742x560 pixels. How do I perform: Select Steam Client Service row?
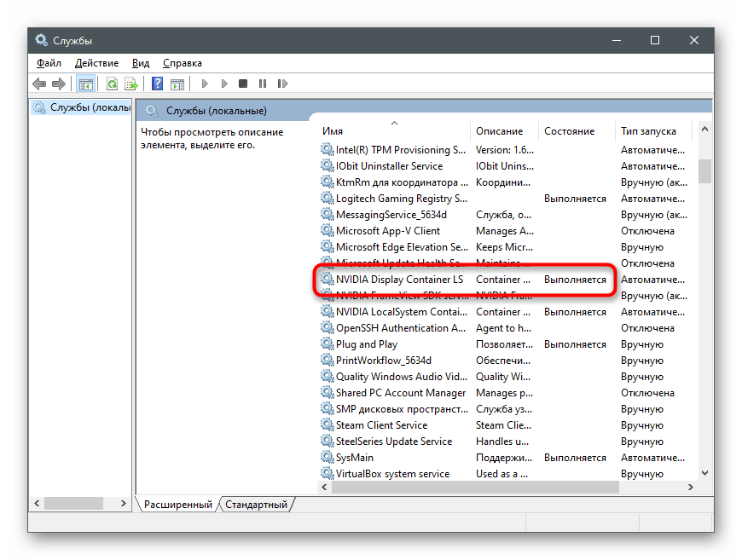[507, 425]
